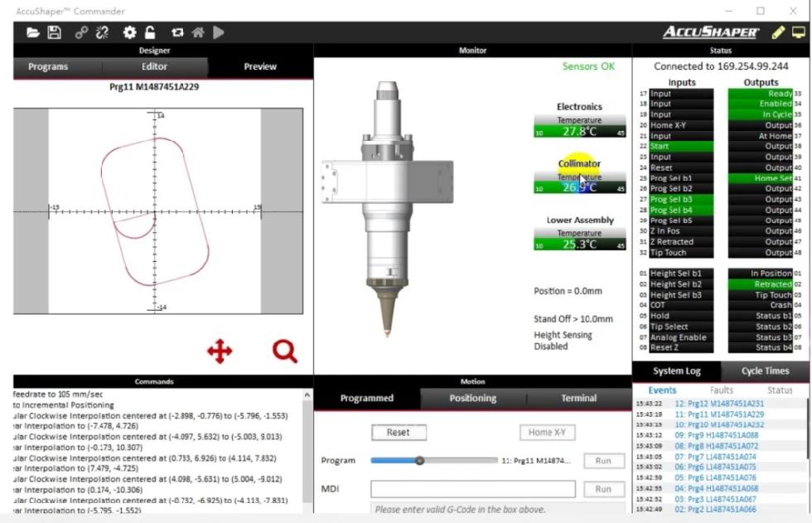
Task: Click the disconnect broken link icon
Action: pos(103,32)
